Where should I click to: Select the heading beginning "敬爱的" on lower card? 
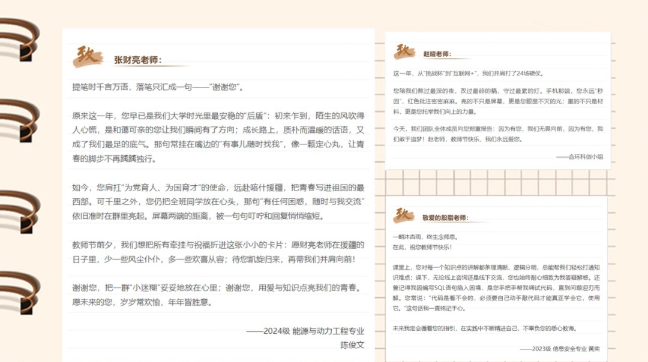click(445, 218)
